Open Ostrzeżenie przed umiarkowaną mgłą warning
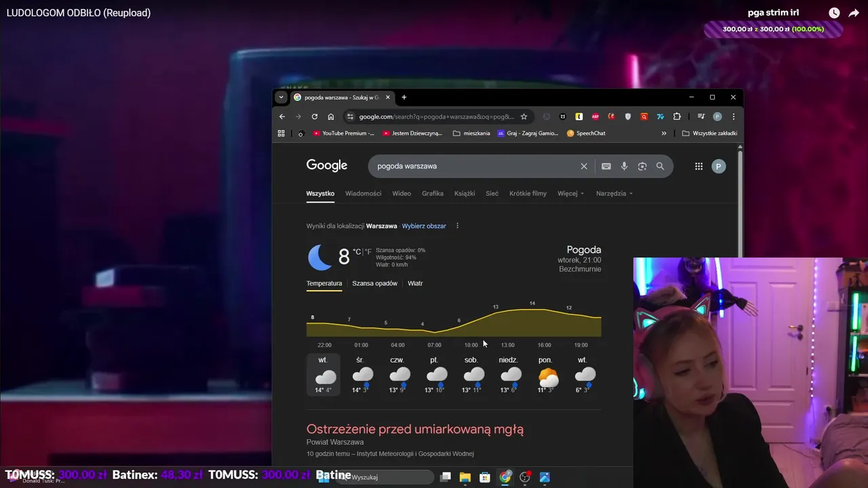 coord(415,429)
